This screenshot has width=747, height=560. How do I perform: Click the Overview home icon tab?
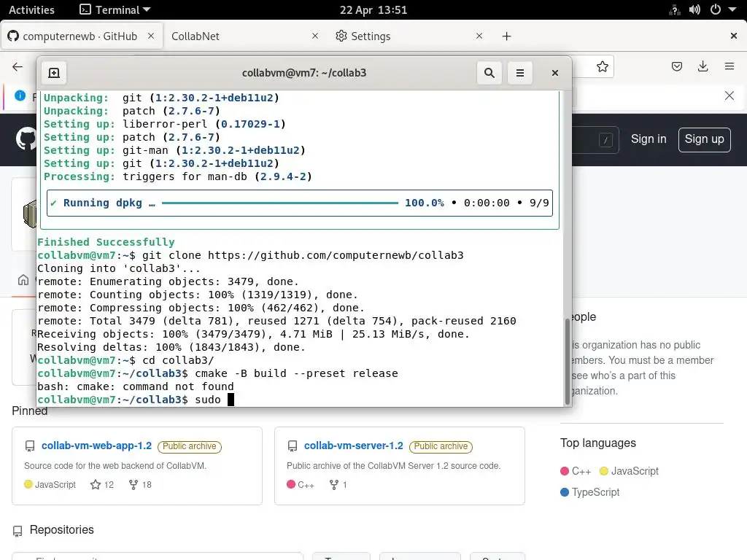[x=23, y=280]
